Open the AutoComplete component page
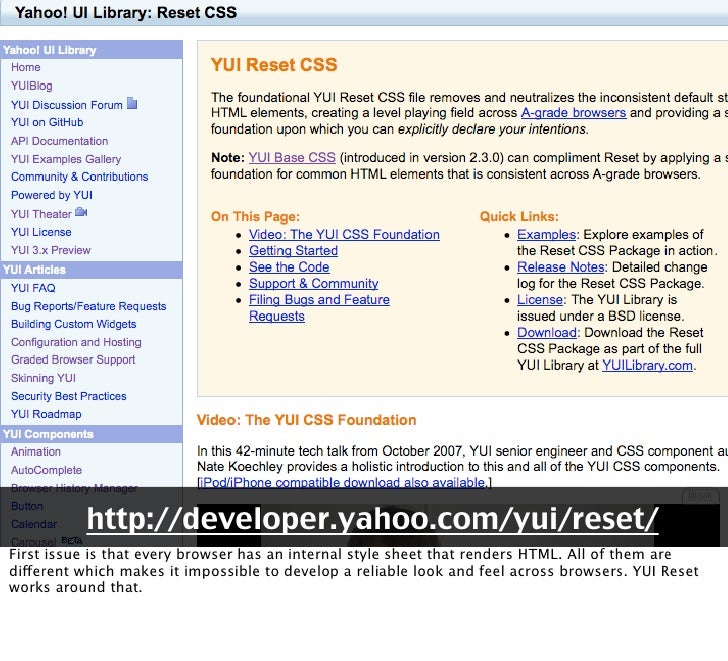Screen dimensions: 728x661 click(46, 470)
